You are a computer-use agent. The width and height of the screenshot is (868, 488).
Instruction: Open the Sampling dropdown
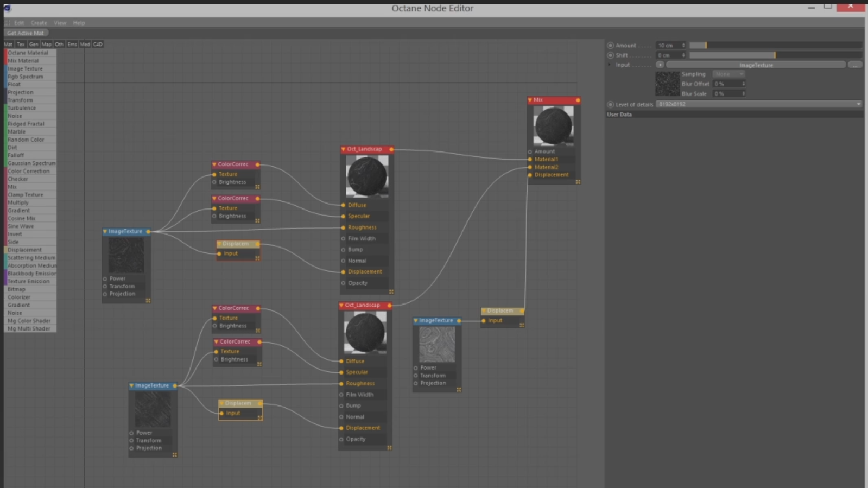pos(728,74)
